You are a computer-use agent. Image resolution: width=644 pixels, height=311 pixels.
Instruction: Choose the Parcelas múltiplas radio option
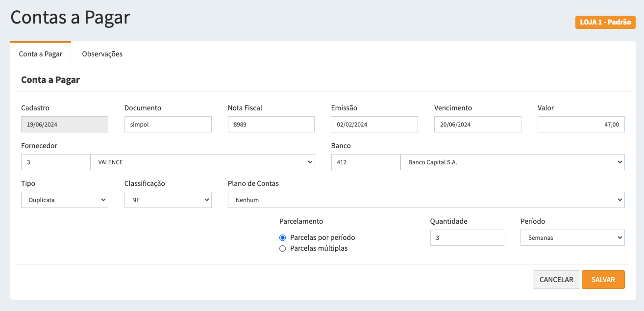(282, 248)
